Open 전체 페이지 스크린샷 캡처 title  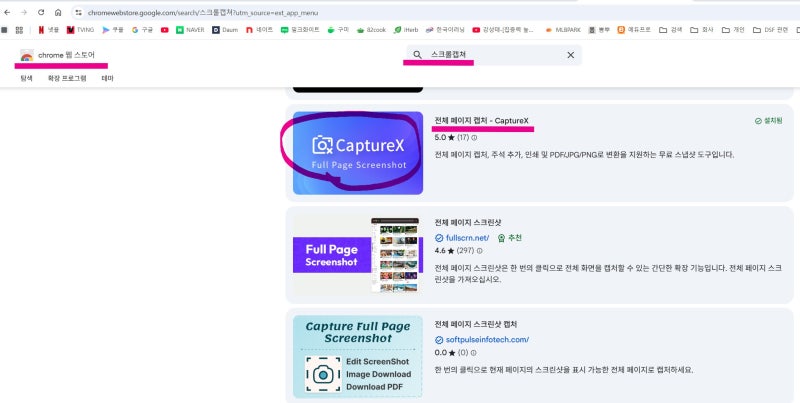(x=476, y=324)
